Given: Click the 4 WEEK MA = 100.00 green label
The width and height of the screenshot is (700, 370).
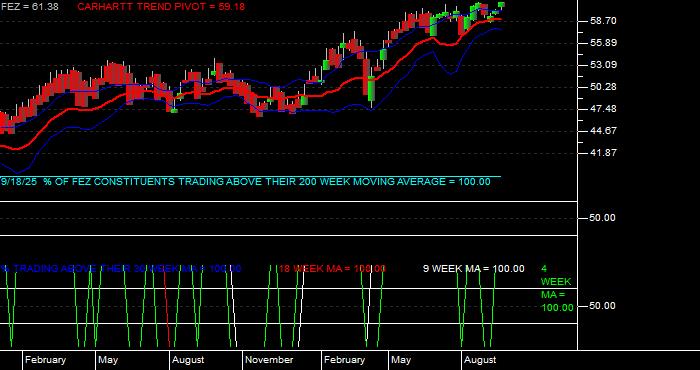Looking at the screenshot, I should tap(557, 288).
